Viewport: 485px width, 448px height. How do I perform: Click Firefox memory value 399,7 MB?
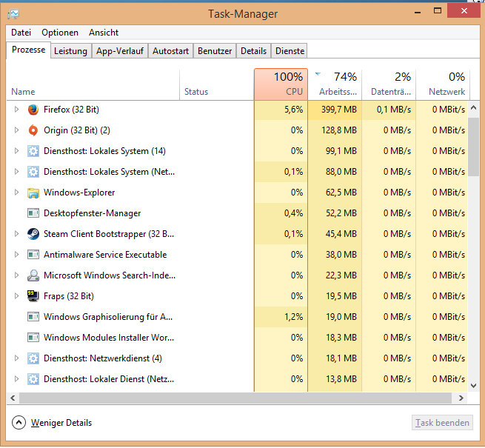click(x=339, y=110)
